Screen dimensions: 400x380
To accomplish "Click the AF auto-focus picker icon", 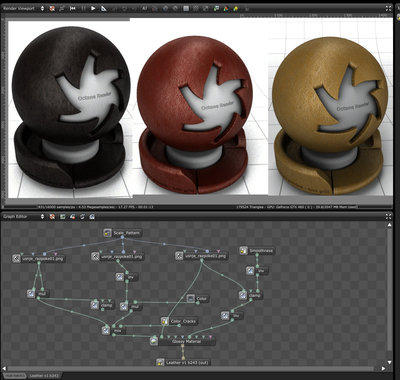I will pyautogui.click(x=145, y=9).
